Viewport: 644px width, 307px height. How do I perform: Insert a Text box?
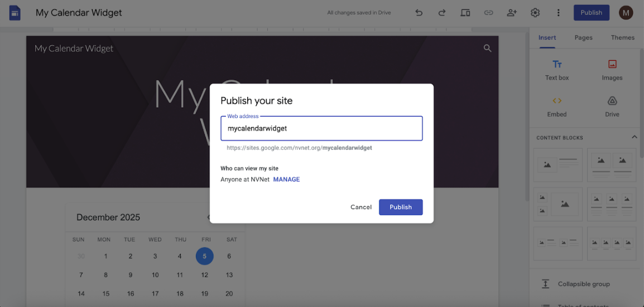[557, 70]
